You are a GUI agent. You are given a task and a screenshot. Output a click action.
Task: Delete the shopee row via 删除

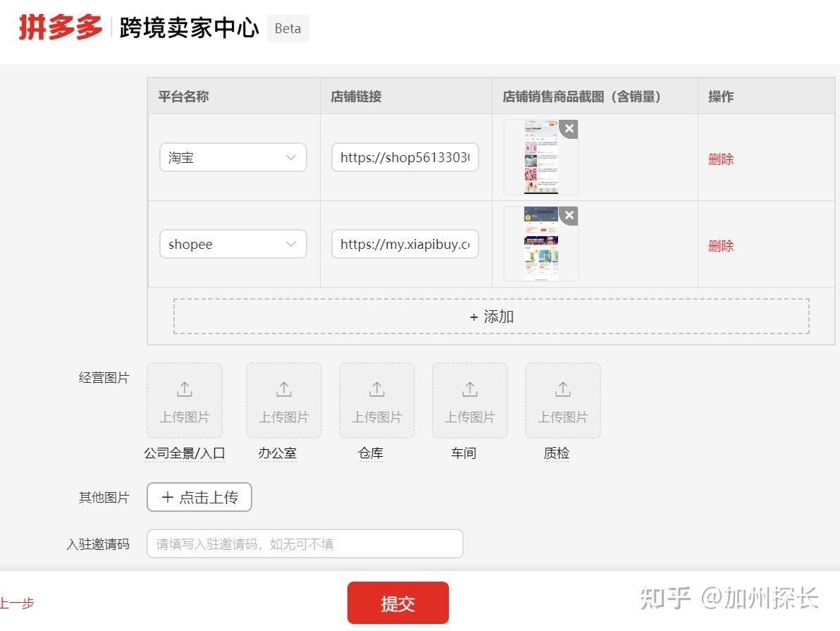pyautogui.click(x=720, y=246)
